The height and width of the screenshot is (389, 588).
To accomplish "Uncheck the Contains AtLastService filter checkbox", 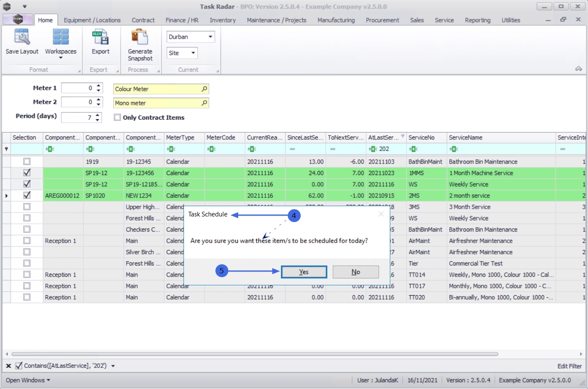I will point(19,366).
